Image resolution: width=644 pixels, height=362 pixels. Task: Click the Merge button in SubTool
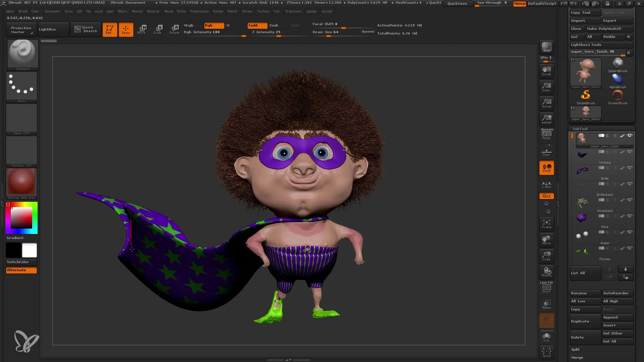tap(577, 357)
